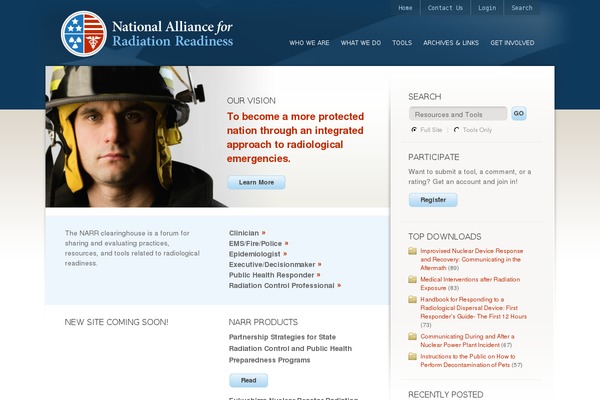
Task: Open the Public Health Responder link
Action: (271, 275)
